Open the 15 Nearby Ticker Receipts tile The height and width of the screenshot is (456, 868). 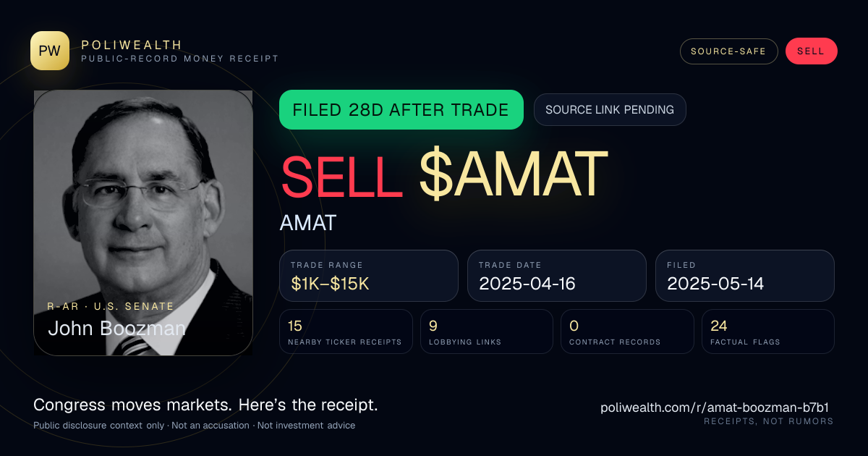point(346,332)
